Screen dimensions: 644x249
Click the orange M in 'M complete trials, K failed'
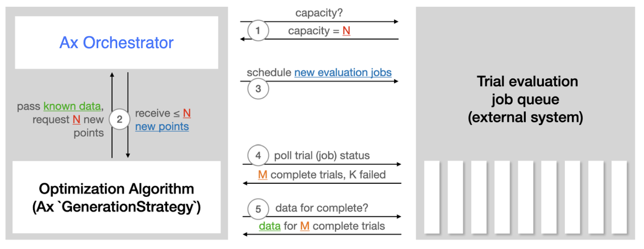pos(262,174)
